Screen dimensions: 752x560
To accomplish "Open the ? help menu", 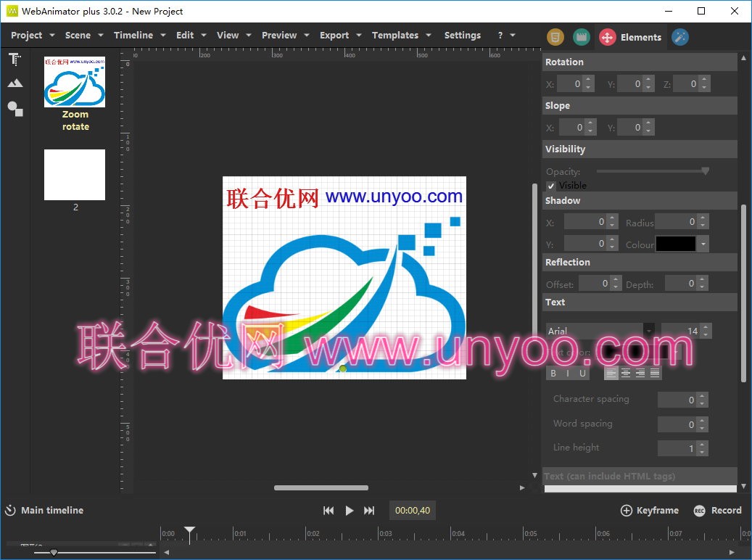I will click(x=506, y=35).
